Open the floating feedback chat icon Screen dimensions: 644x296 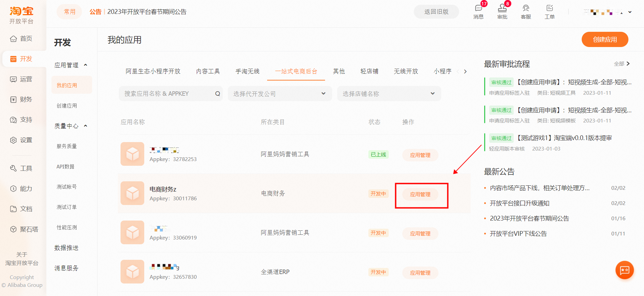coord(624,270)
